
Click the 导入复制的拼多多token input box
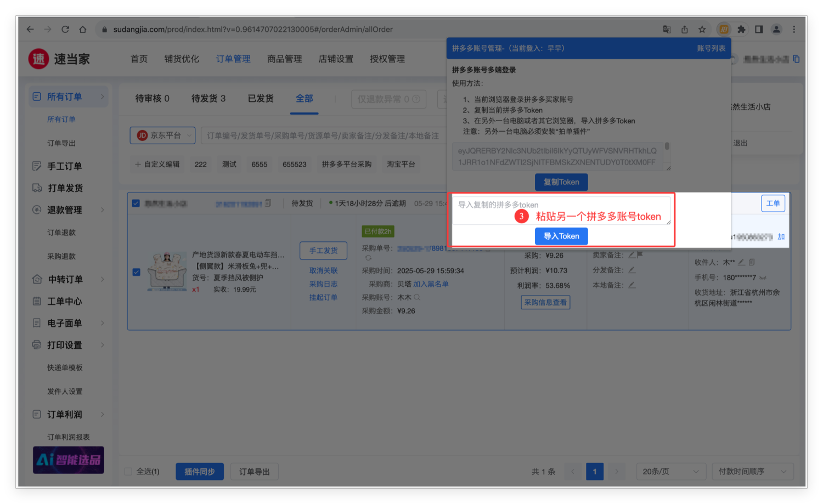(561, 211)
